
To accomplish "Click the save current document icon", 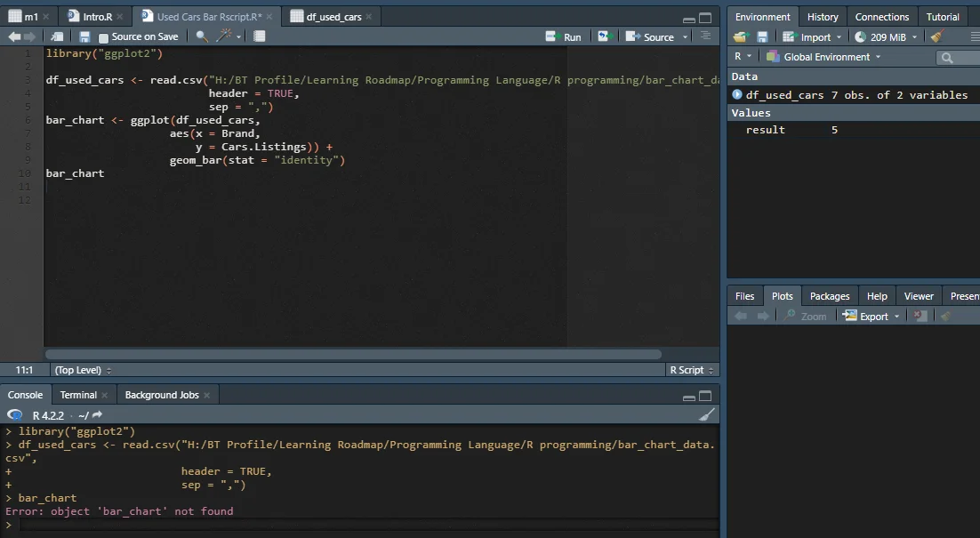I will click(x=84, y=36).
